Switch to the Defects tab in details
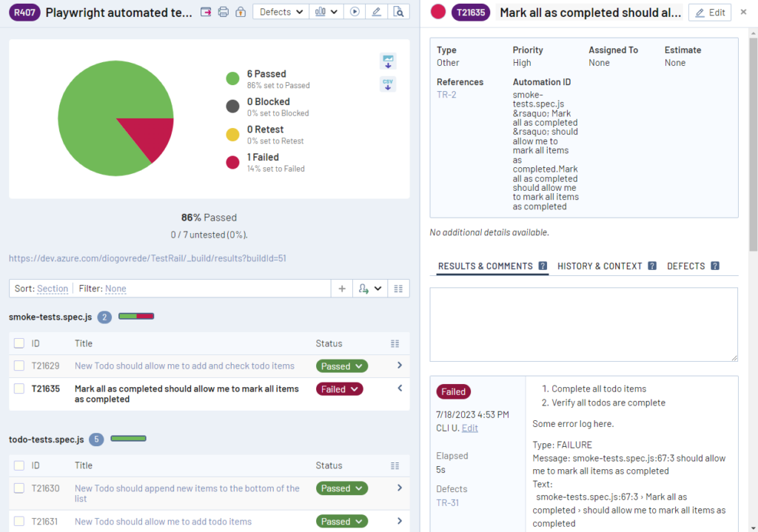 pyautogui.click(x=685, y=266)
